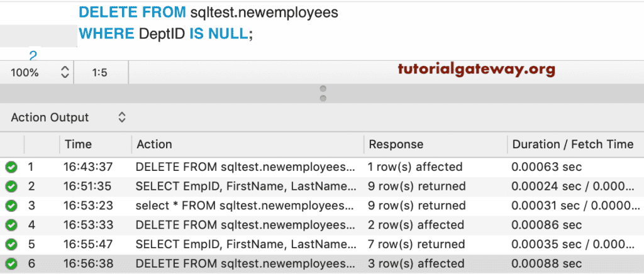Click the green check icon in row 2
This screenshot has height=274, width=644.
tap(11, 187)
